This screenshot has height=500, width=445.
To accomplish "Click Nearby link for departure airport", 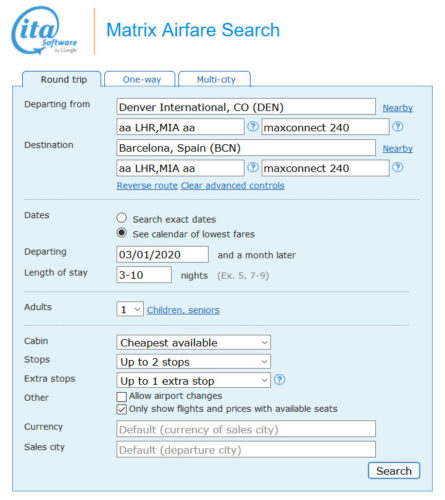I will point(397,108).
